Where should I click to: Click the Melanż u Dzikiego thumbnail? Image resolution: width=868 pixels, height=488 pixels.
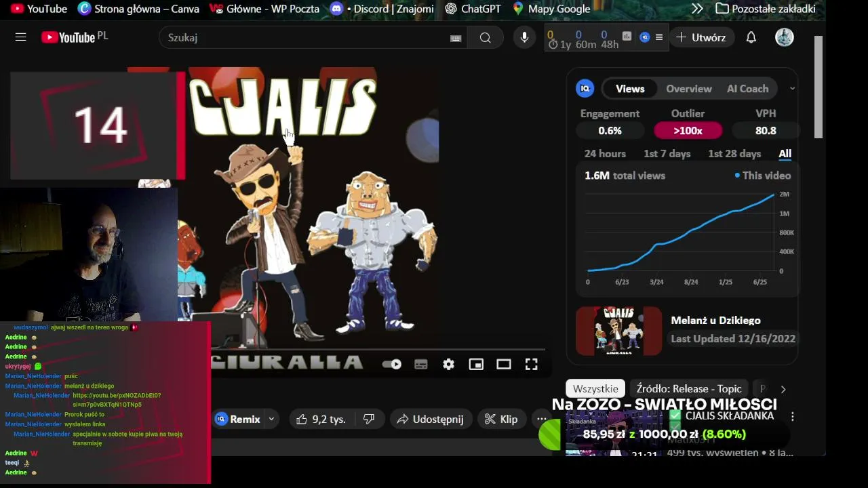(618, 331)
